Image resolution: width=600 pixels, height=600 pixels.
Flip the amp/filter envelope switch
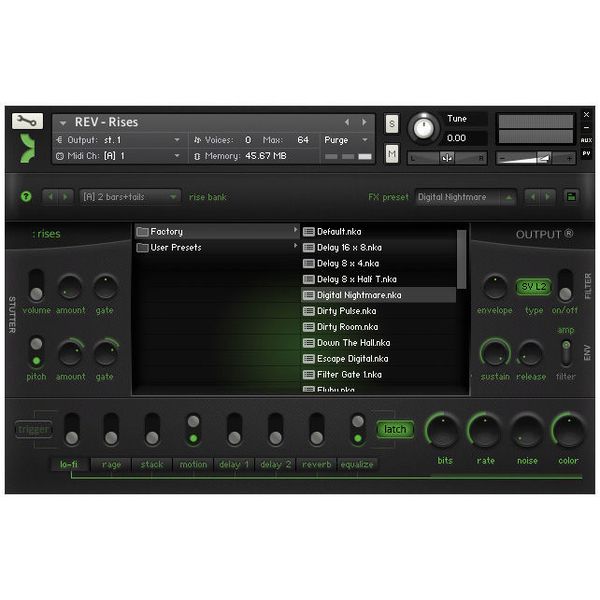pos(566,353)
